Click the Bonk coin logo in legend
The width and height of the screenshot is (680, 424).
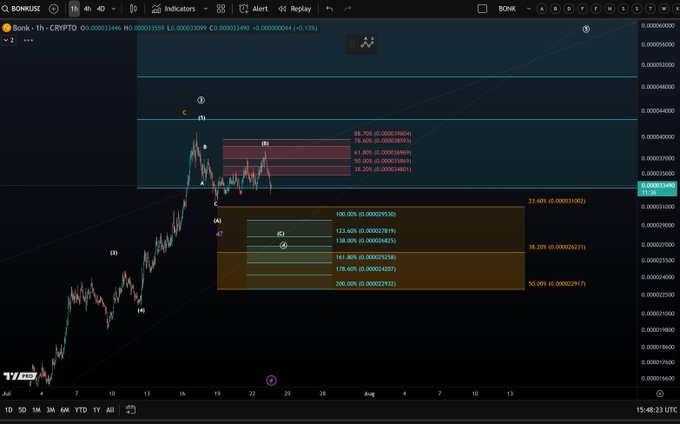click(6, 28)
